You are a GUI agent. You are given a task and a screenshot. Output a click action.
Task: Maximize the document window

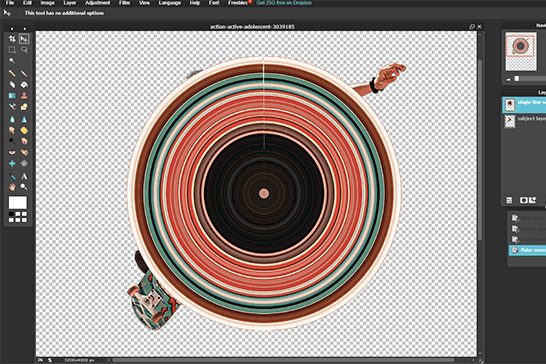coord(472,26)
